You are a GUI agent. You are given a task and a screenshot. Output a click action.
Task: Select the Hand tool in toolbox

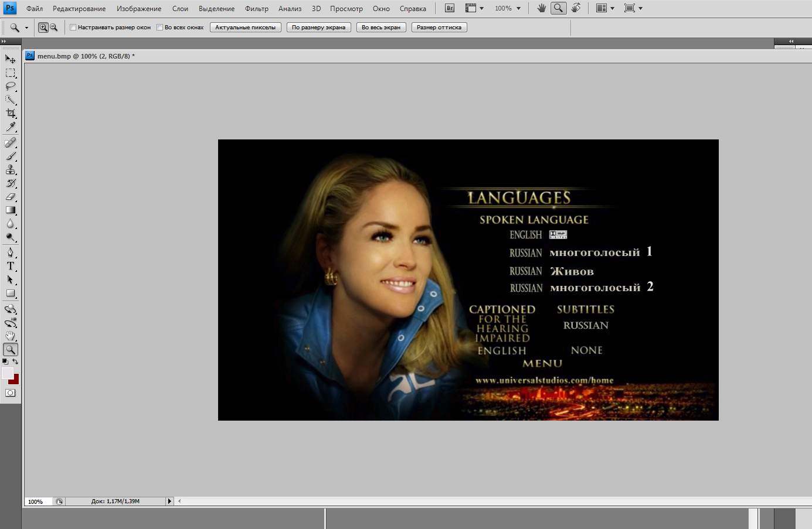coord(11,336)
